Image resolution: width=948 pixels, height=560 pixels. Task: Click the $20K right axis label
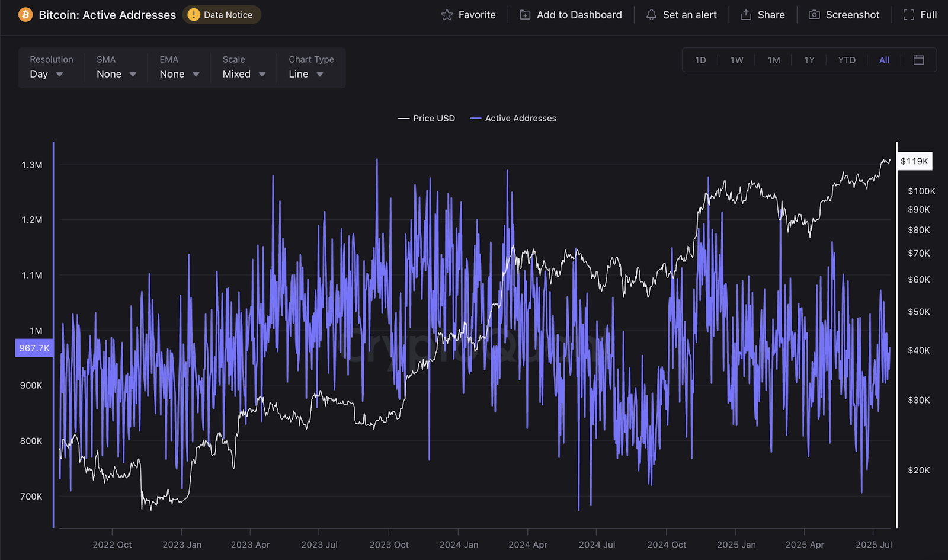(919, 470)
